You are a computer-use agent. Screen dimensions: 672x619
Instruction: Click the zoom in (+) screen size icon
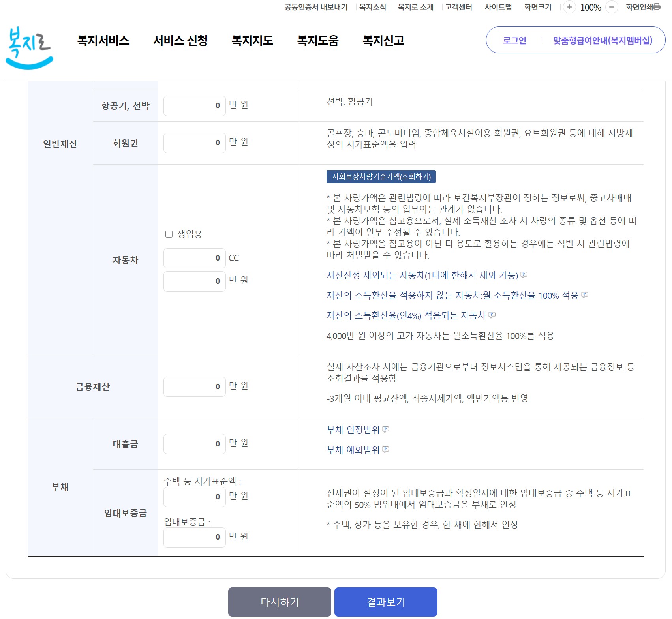point(569,7)
